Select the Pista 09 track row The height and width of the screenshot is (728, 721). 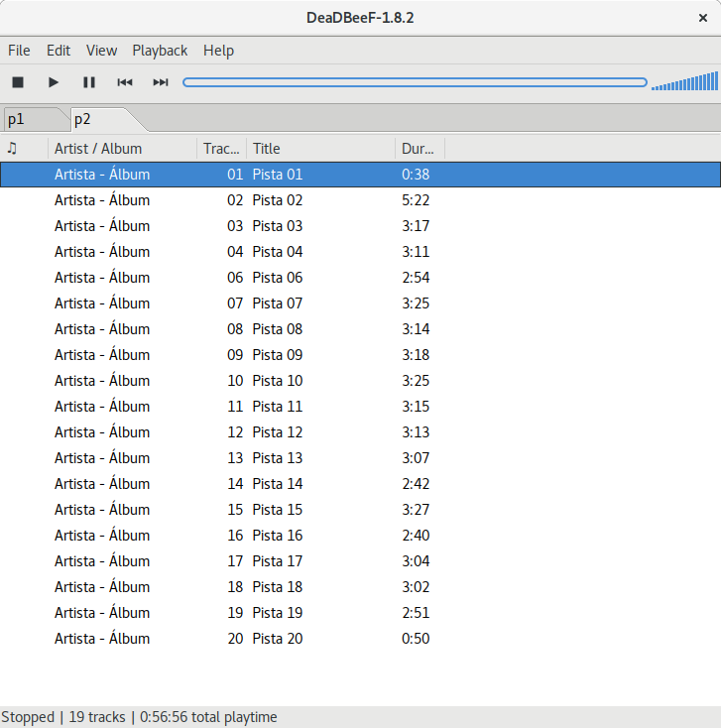[x=360, y=355]
